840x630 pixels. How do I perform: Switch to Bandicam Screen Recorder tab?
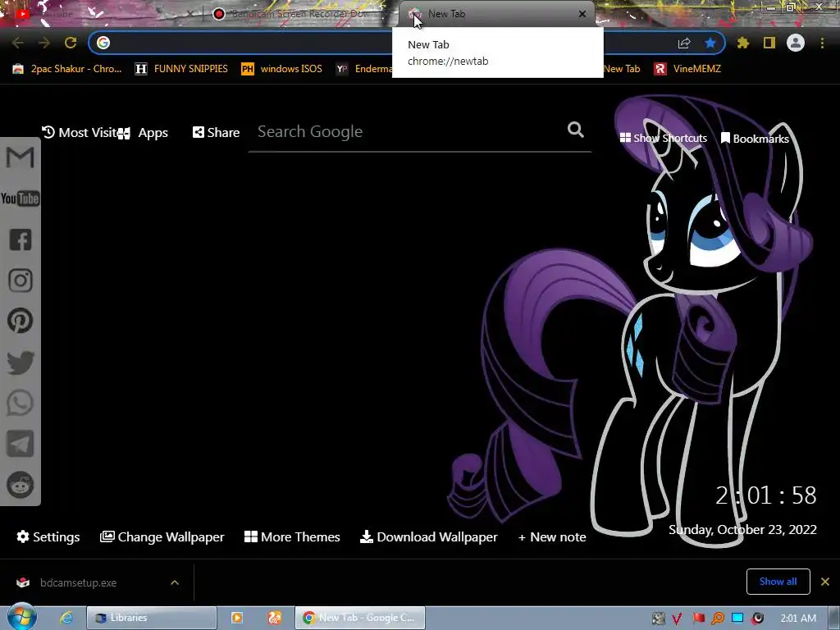click(x=300, y=13)
